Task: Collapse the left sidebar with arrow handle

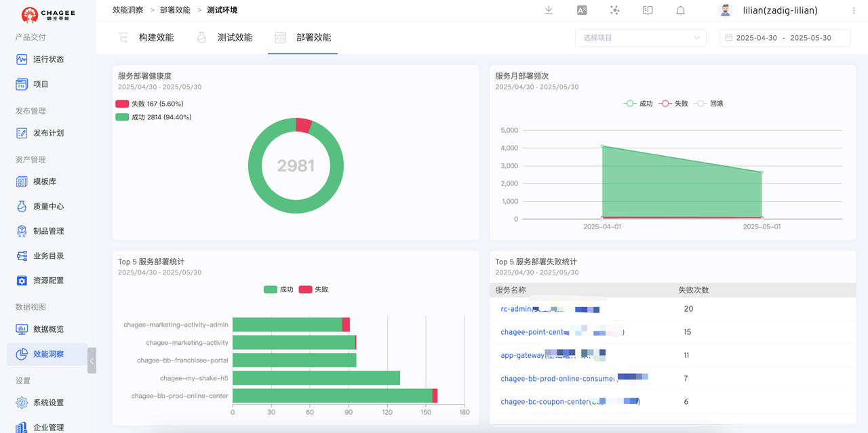Action: (92, 360)
